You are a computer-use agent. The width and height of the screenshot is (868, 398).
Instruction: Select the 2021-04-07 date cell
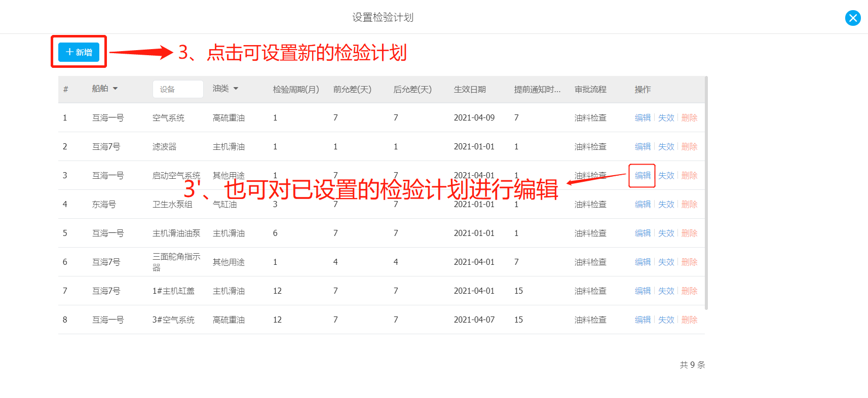pos(474,320)
